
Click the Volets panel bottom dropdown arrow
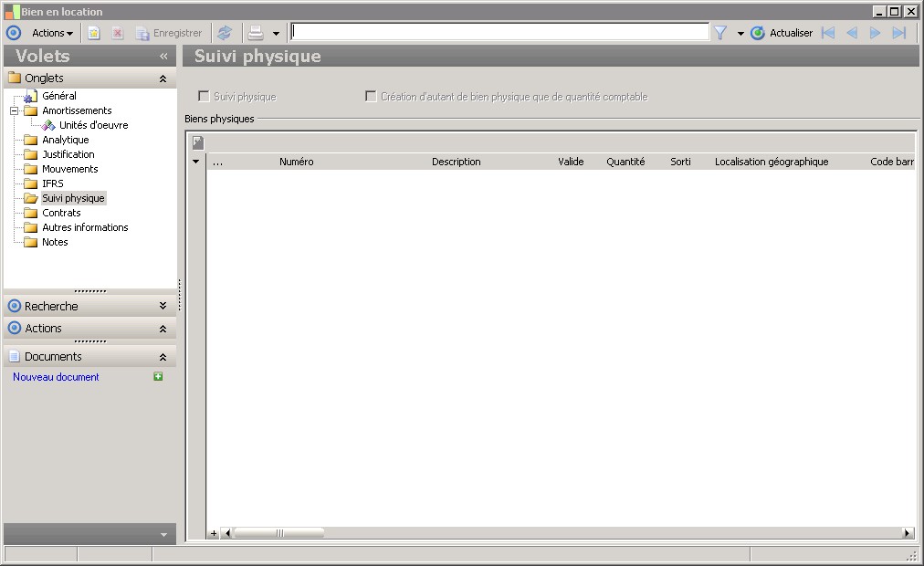163,535
